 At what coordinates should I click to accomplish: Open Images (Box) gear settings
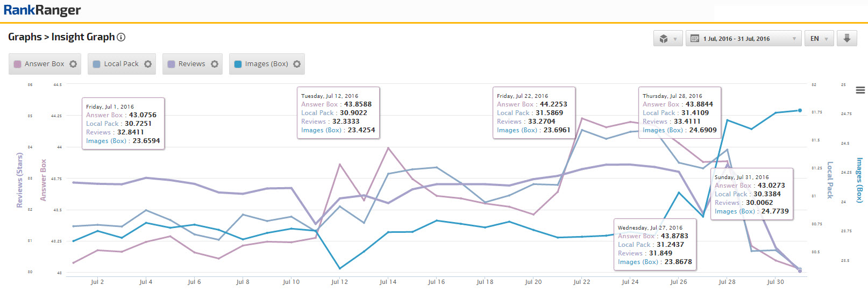point(297,64)
